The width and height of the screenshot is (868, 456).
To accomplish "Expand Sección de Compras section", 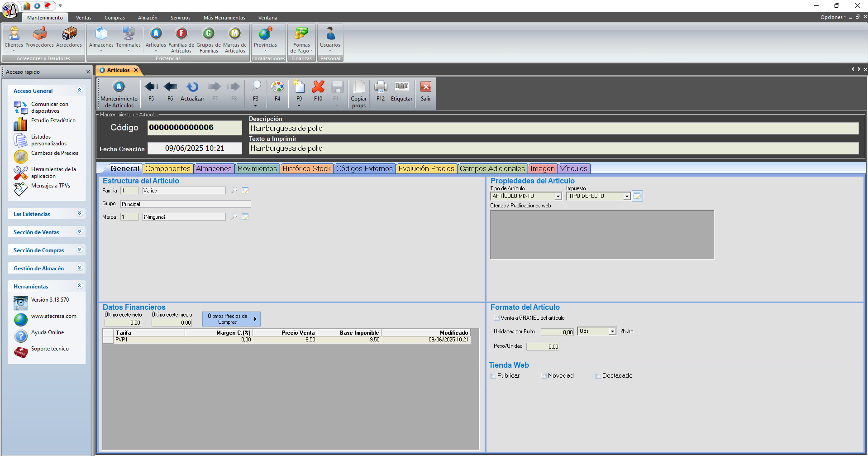I will (80, 250).
